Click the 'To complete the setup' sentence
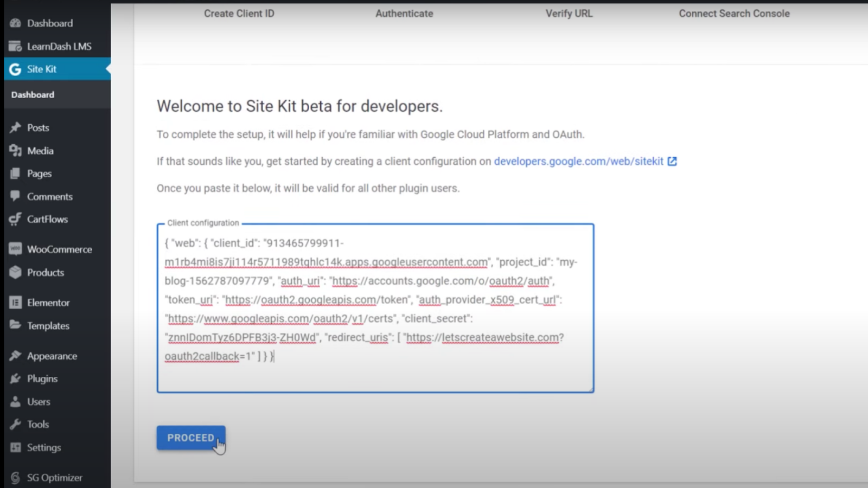This screenshot has width=868, height=488. 371,134
